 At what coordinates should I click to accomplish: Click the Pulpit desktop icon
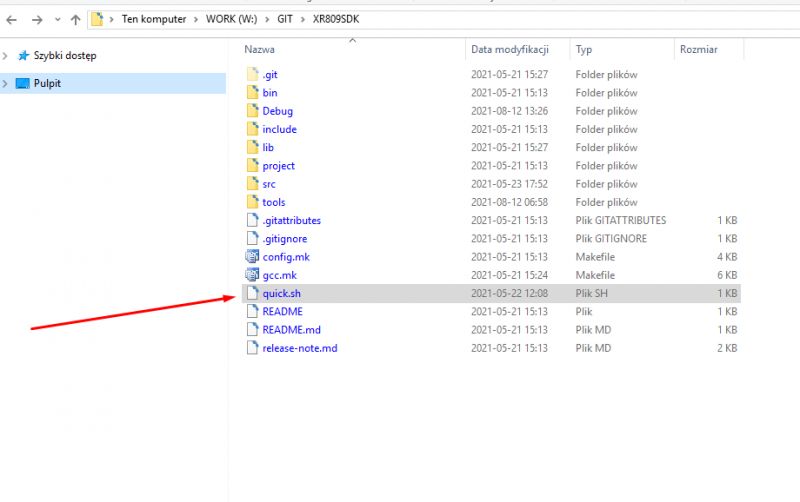click(22, 83)
